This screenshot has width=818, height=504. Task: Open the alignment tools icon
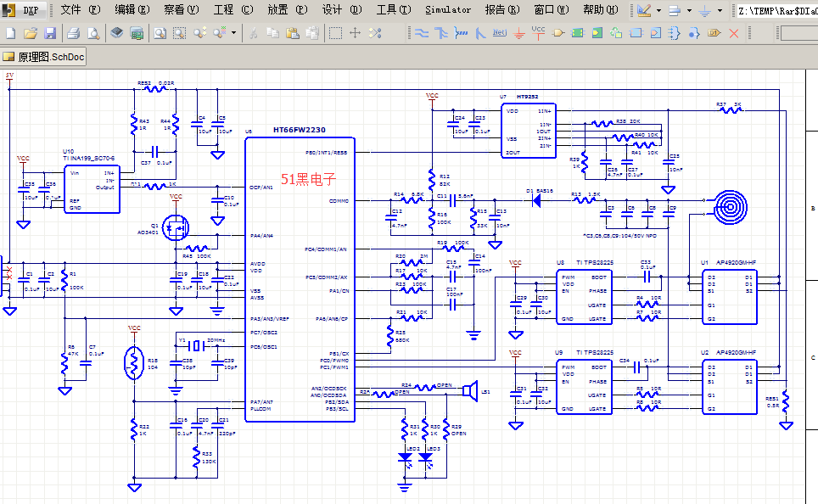[675, 10]
